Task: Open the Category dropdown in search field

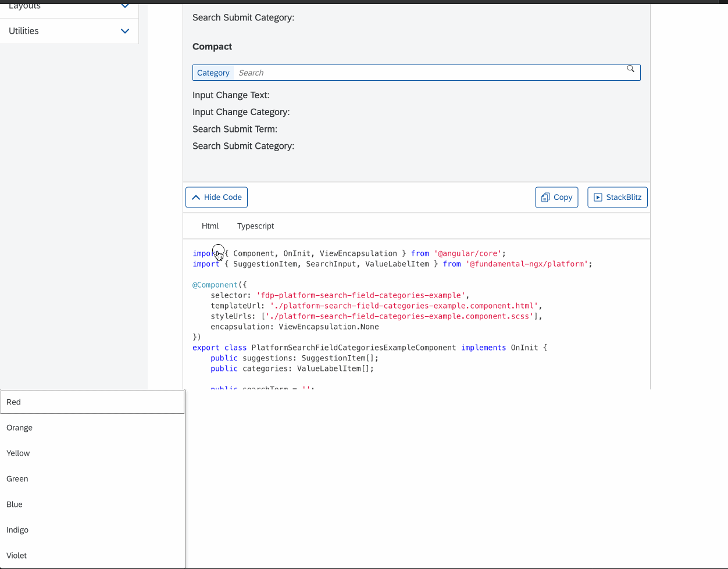Action: tap(213, 73)
